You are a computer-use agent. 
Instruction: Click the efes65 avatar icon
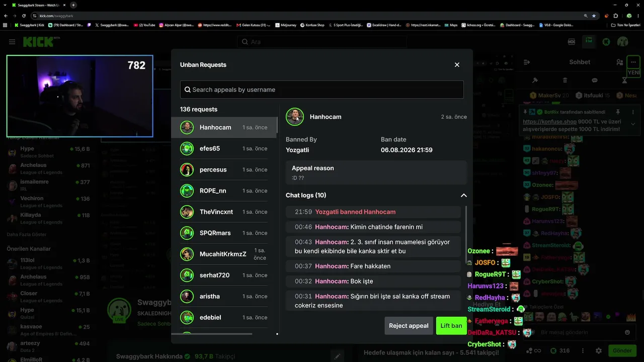coord(187,149)
